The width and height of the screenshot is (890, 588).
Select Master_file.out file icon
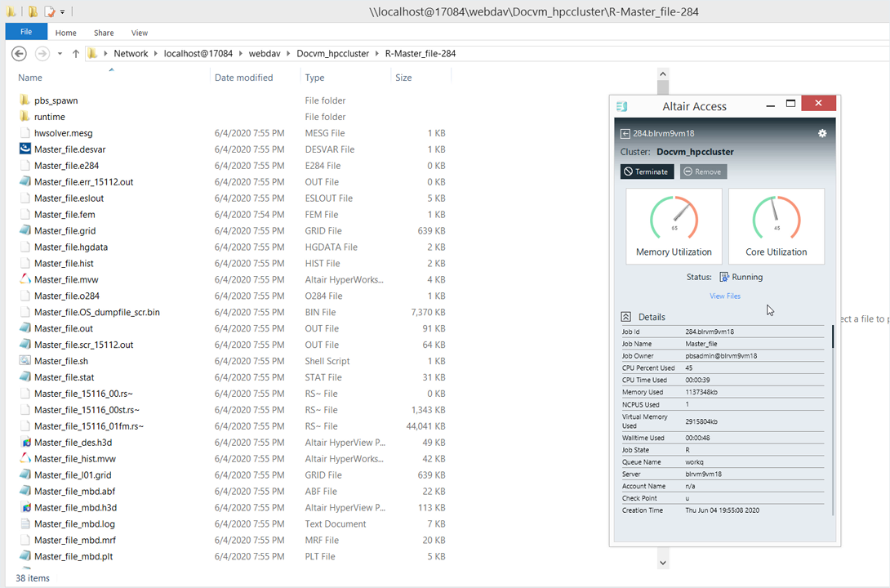(x=25, y=328)
